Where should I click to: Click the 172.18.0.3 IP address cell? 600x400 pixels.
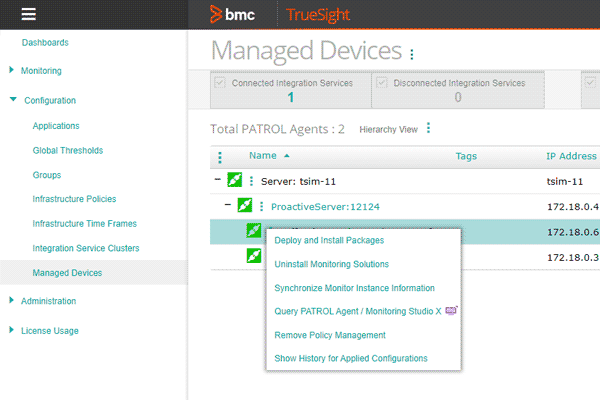point(573,257)
